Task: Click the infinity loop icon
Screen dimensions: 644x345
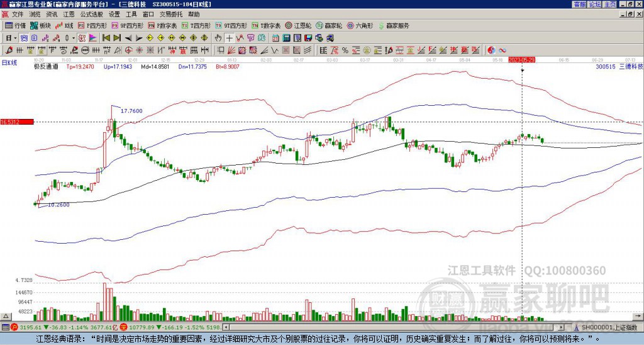Action: click(502, 50)
